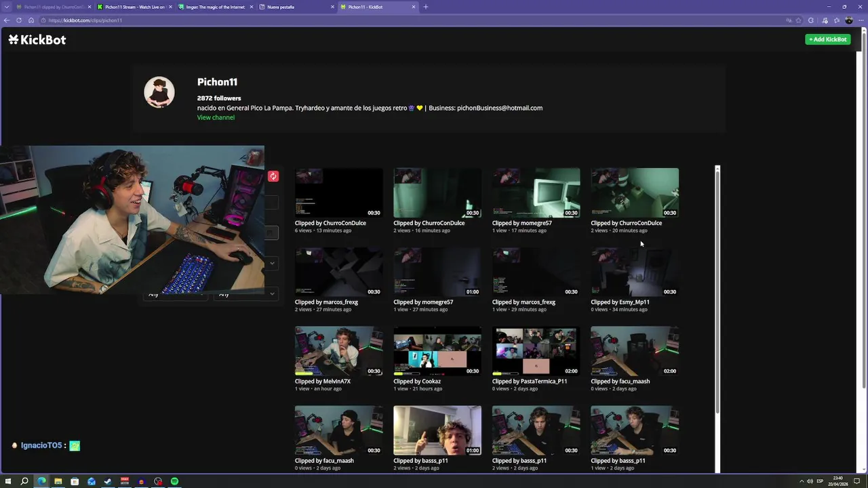Open the clip by Cookaz
The height and width of the screenshot is (488, 868).
(x=437, y=351)
